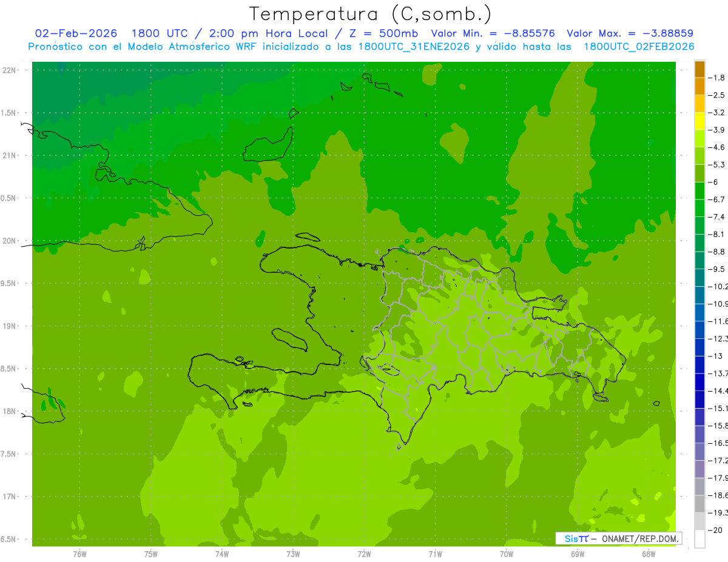The height and width of the screenshot is (562, 728).
Task: Click the '20N' latitude label
Action: (10, 241)
